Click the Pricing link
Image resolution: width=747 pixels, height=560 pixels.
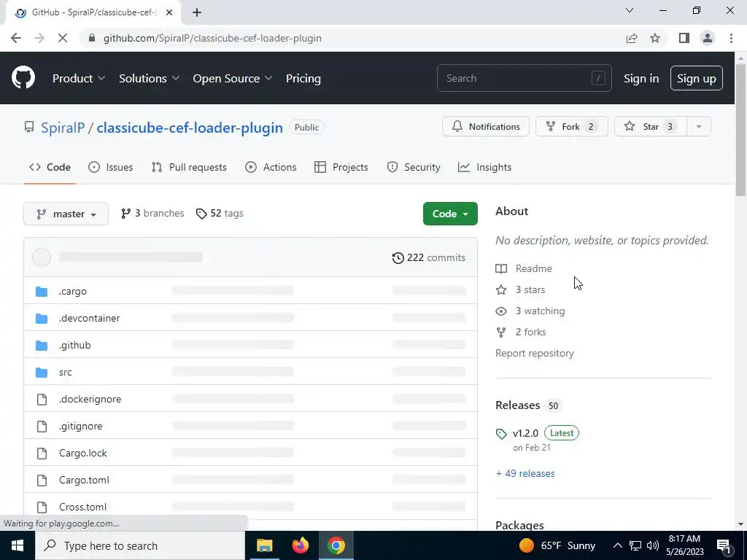[x=303, y=79]
